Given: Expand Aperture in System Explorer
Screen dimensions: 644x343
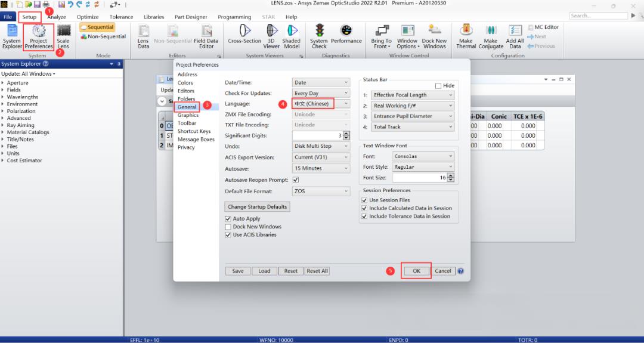Looking at the screenshot, I should tap(3, 82).
